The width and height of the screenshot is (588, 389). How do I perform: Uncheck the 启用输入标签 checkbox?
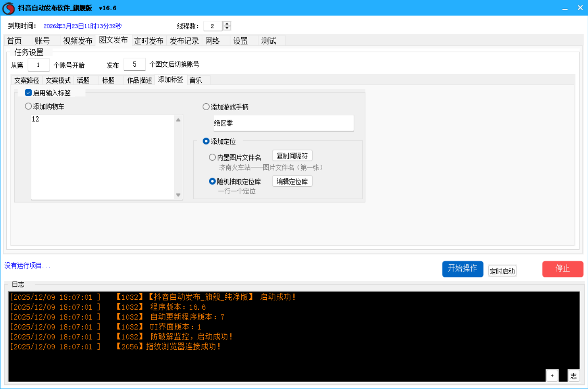click(28, 93)
